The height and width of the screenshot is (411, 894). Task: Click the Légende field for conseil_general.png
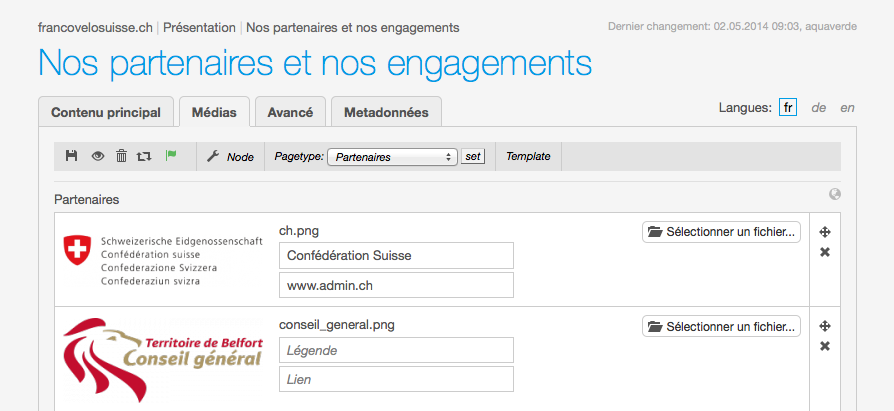(x=396, y=350)
